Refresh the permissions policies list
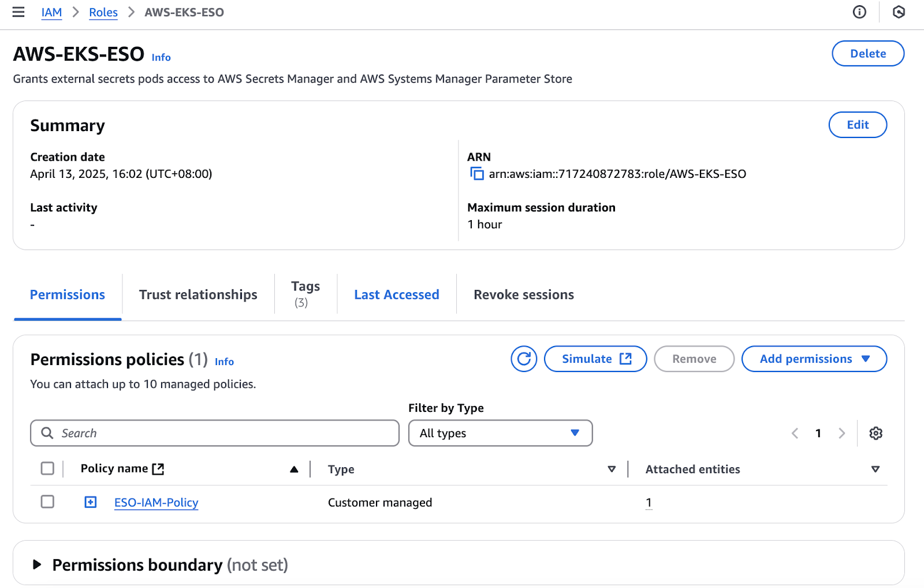Screen dimensions: 924x588 [524, 359]
